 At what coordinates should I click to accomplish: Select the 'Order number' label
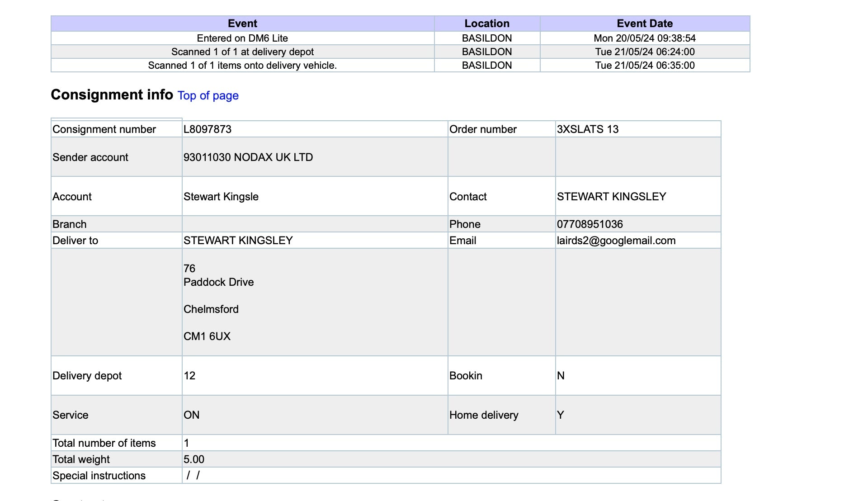[x=483, y=129]
